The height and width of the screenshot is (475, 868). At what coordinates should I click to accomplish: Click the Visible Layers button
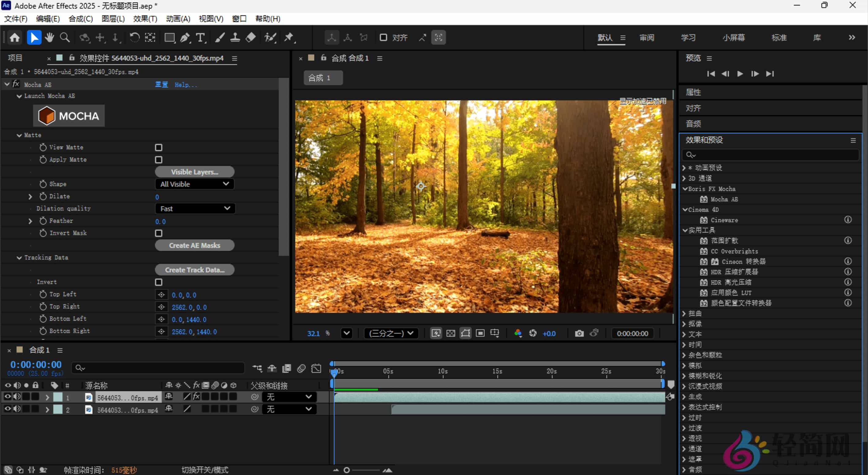(x=194, y=172)
